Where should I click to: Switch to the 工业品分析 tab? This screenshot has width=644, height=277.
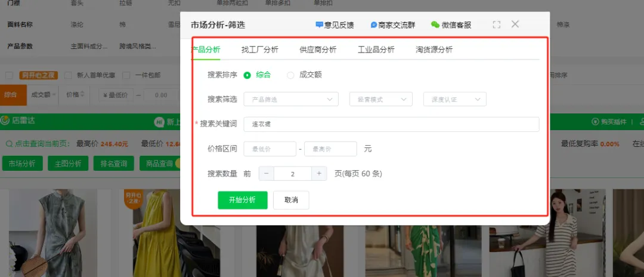pyautogui.click(x=376, y=50)
